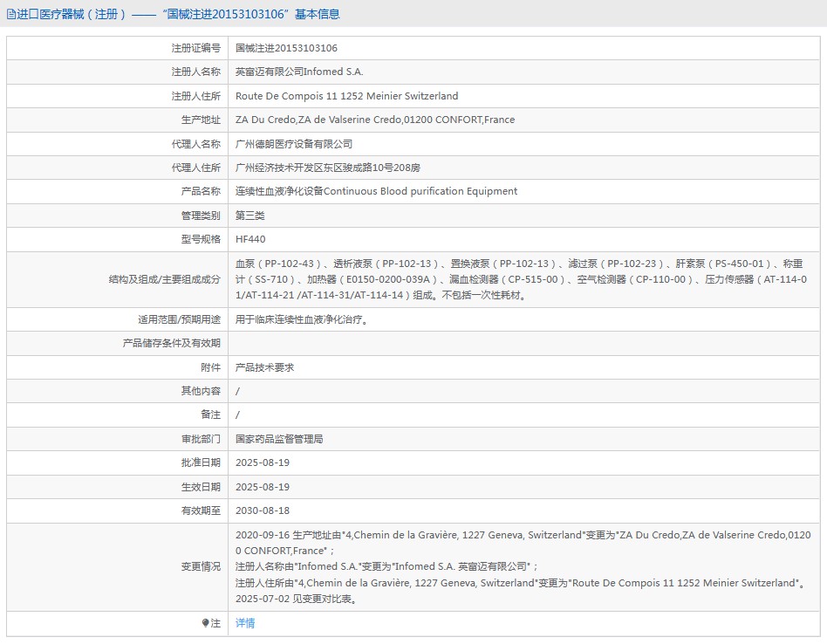827x644 pixels.
Task: Click 2025-07-02 见变更对比表 line
Action: pos(297,599)
